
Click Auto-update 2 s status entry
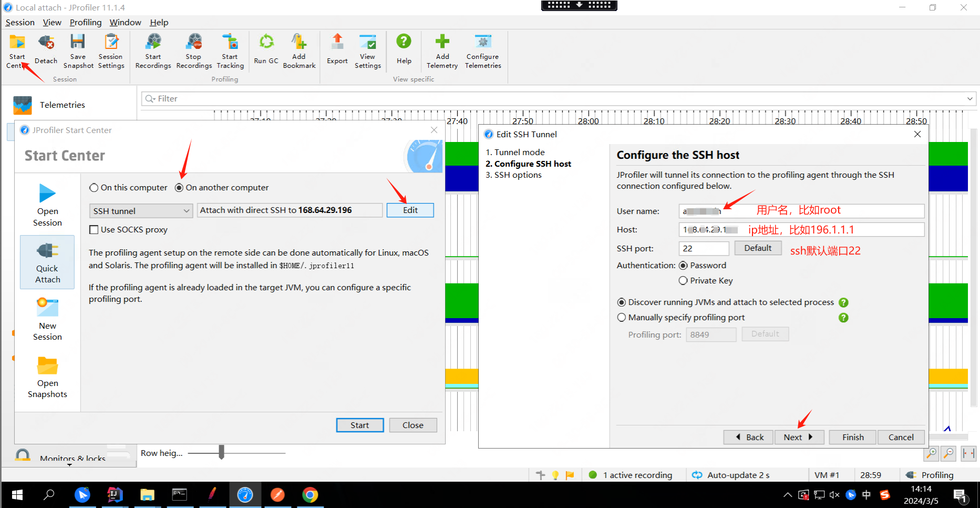(x=730, y=475)
